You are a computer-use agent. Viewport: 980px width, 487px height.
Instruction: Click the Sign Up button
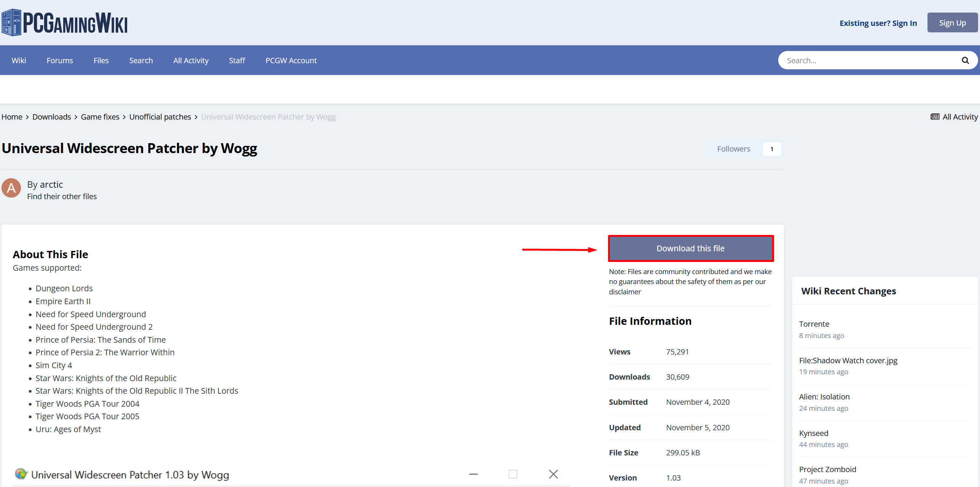click(x=952, y=23)
